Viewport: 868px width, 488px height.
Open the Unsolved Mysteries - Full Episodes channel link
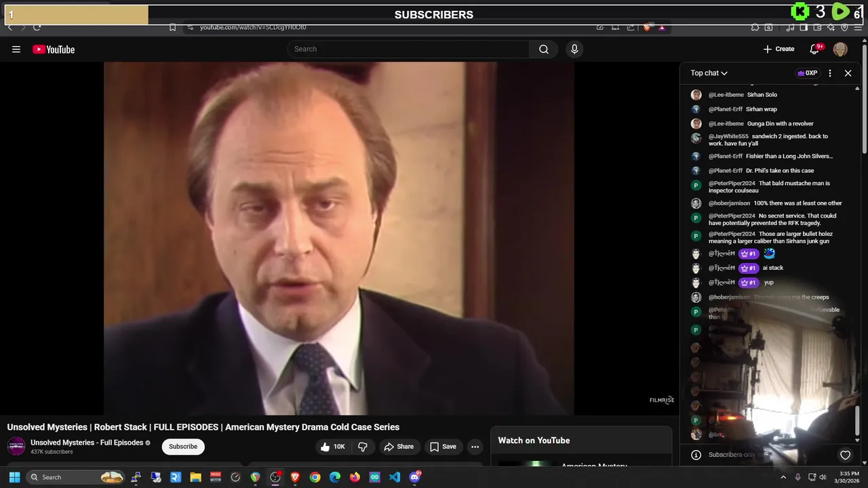pyautogui.click(x=87, y=443)
